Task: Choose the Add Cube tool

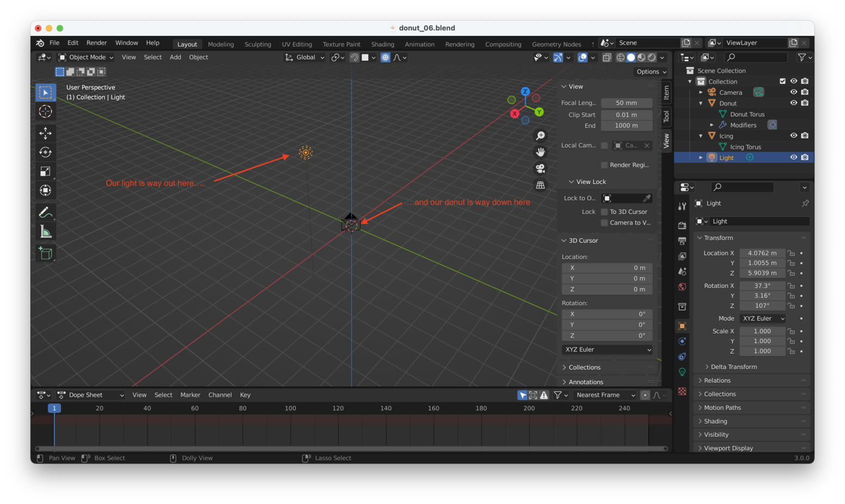Action: [46, 253]
